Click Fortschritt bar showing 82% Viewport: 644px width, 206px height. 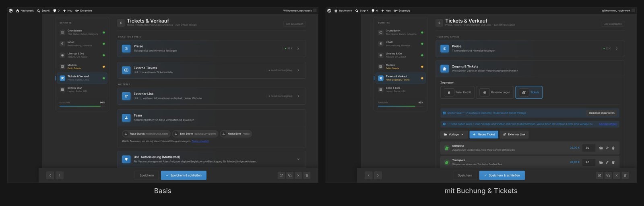click(400, 106)
